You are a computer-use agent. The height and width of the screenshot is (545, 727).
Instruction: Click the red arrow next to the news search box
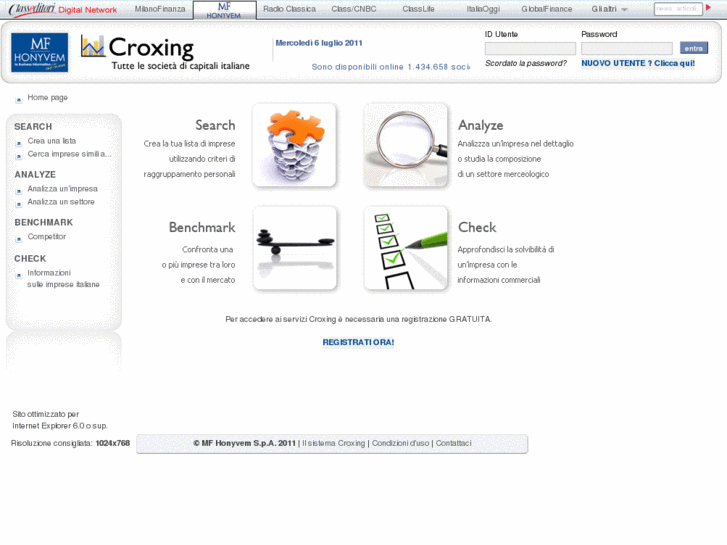coord(708,7)
